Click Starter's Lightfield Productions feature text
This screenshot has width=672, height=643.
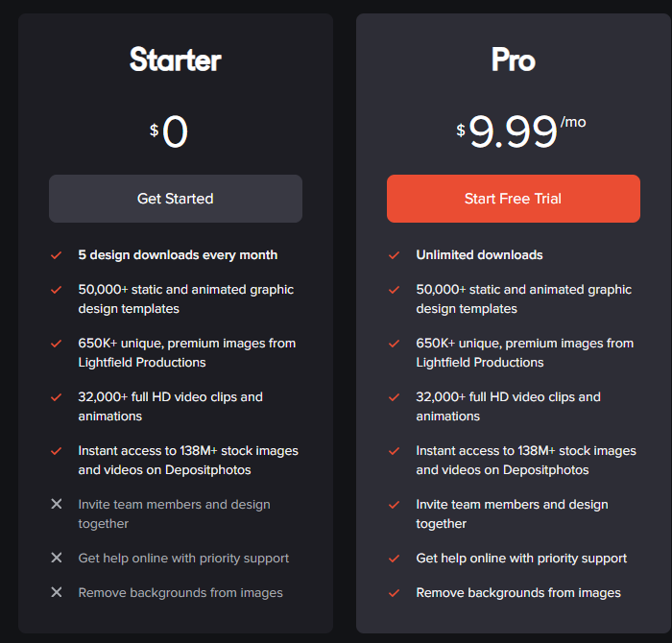pos(187,352)
